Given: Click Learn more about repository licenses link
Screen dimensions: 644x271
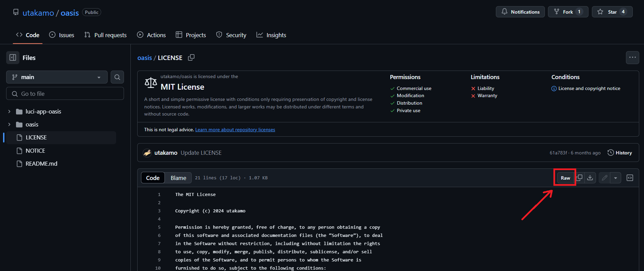Looking at the screenshot, I should coord(235,130).
